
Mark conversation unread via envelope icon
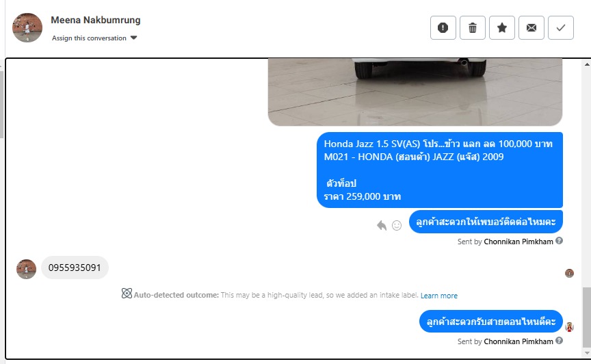(531, 27)
